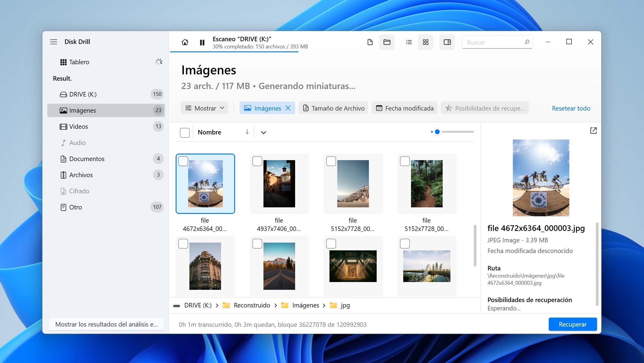Expand the column options chevron beside Nombre
Image resolution: width=644 pixels, height=363 pixels.
pyautogui.click(x=263, y=132)
